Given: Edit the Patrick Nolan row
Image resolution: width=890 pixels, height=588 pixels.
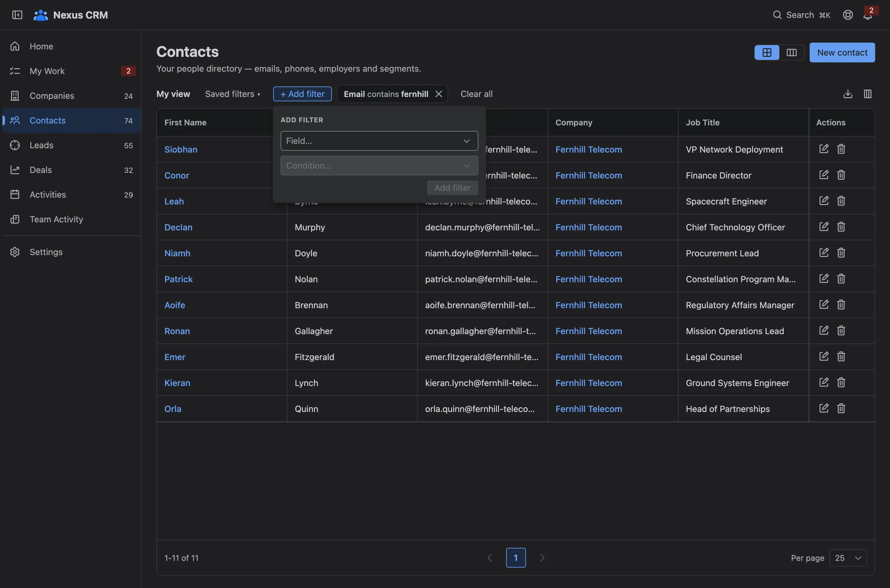Looking at the screenshot, I should tap(824, 279).
